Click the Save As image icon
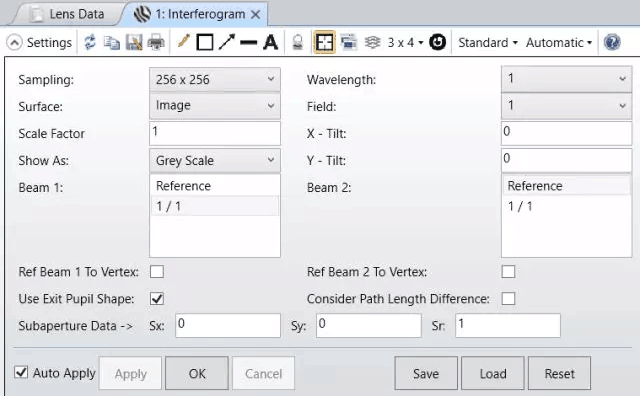 click(x=134, y=42)
